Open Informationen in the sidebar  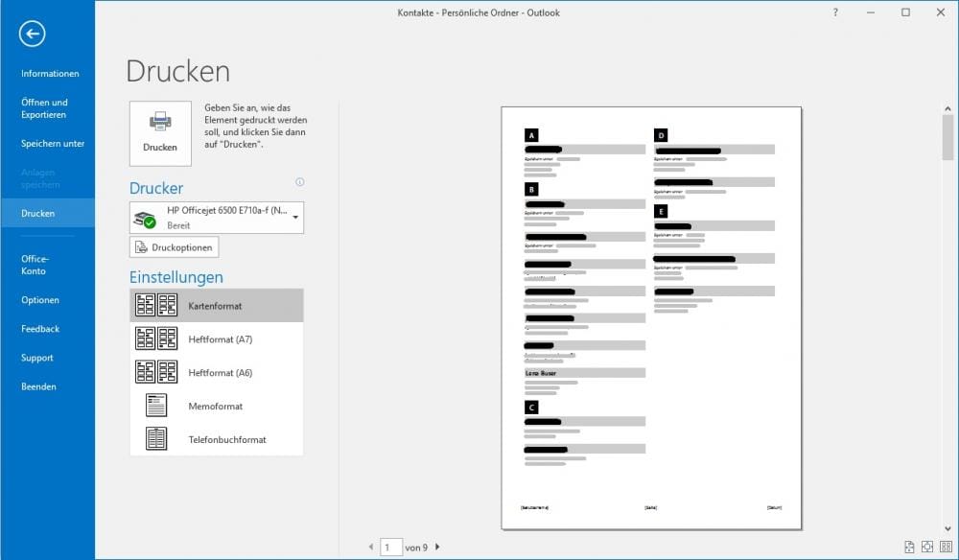coord(50,74)
